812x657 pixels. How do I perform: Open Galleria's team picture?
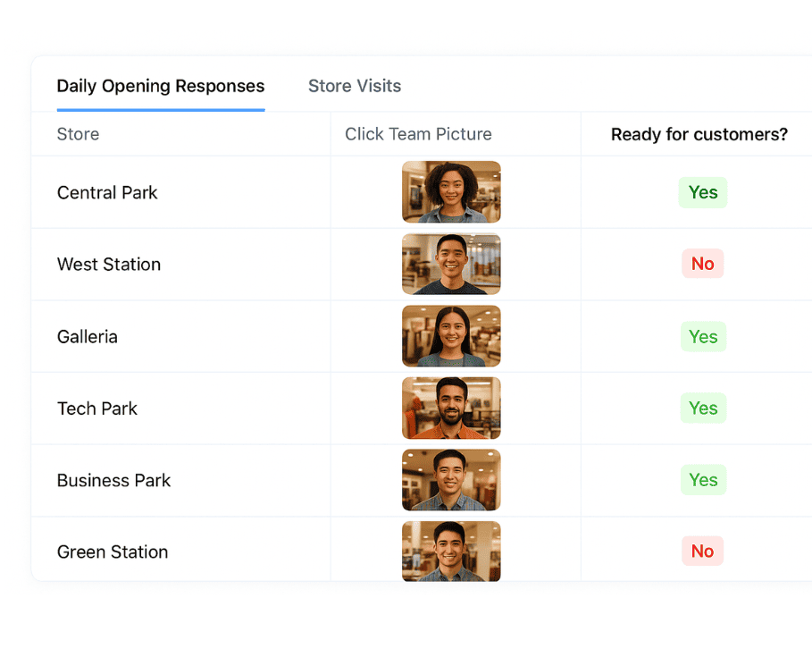click(451, 336)
